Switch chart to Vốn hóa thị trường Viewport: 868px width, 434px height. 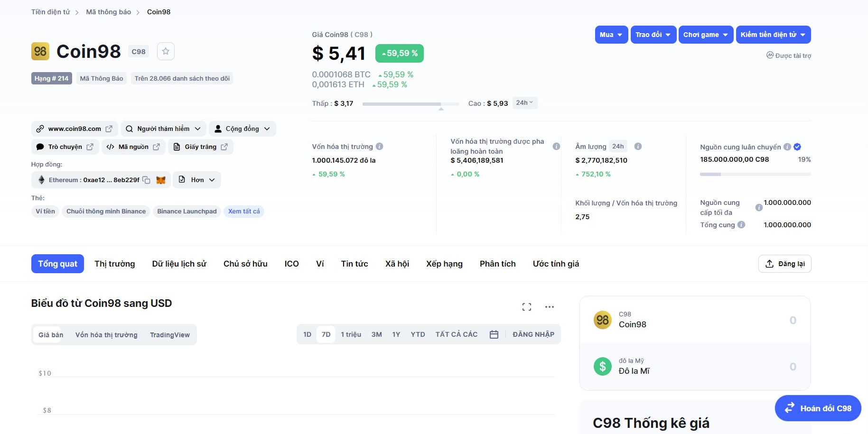106,335
